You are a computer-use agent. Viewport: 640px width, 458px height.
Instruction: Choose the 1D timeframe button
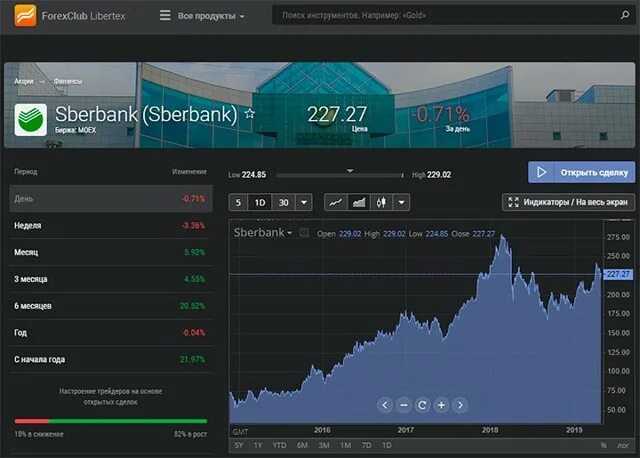(x=260, y=202)
